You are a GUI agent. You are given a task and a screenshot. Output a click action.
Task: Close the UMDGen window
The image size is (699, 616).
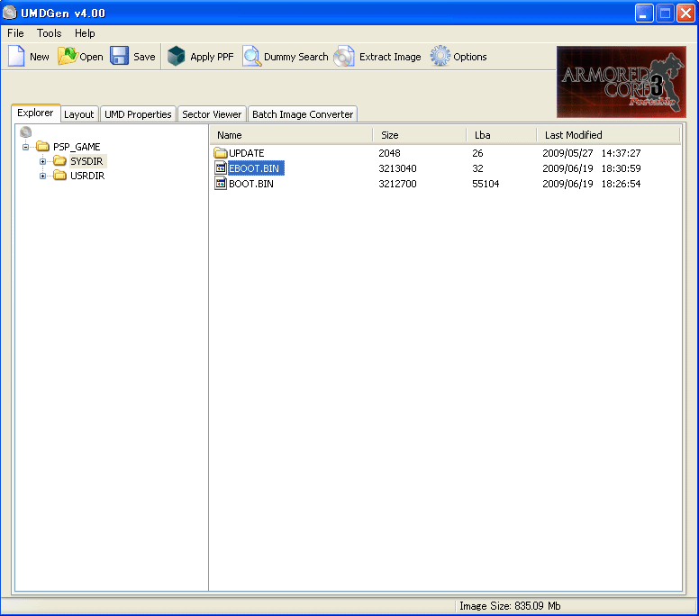coord(685,13)
